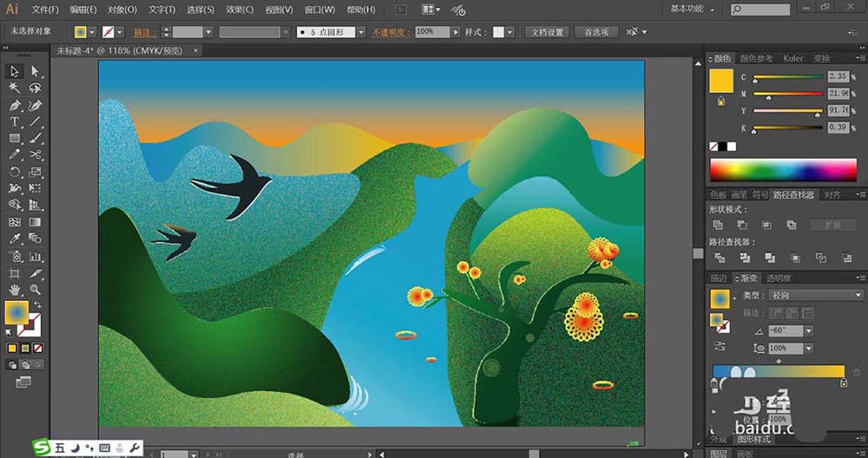Select the Rectangle tool

15,138
